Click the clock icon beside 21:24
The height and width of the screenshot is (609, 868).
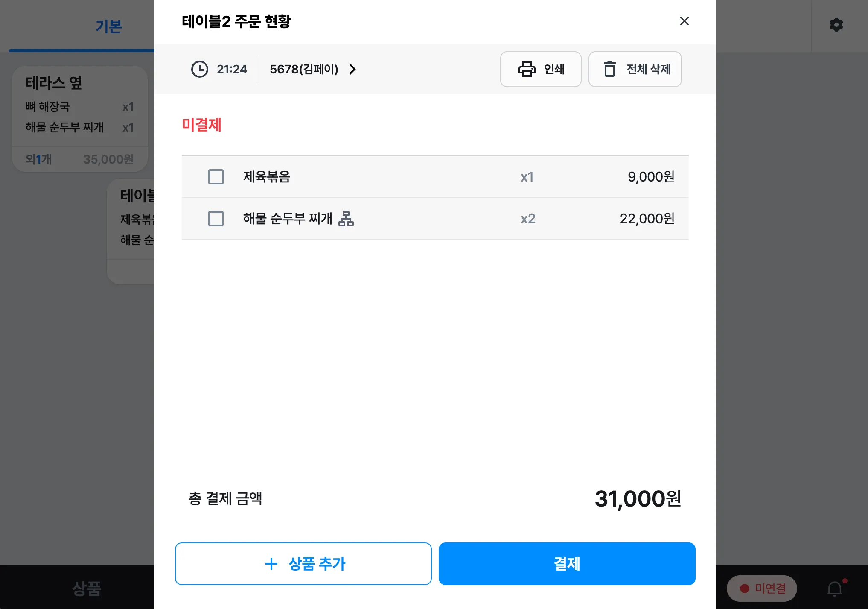click(x=199, y=69)
